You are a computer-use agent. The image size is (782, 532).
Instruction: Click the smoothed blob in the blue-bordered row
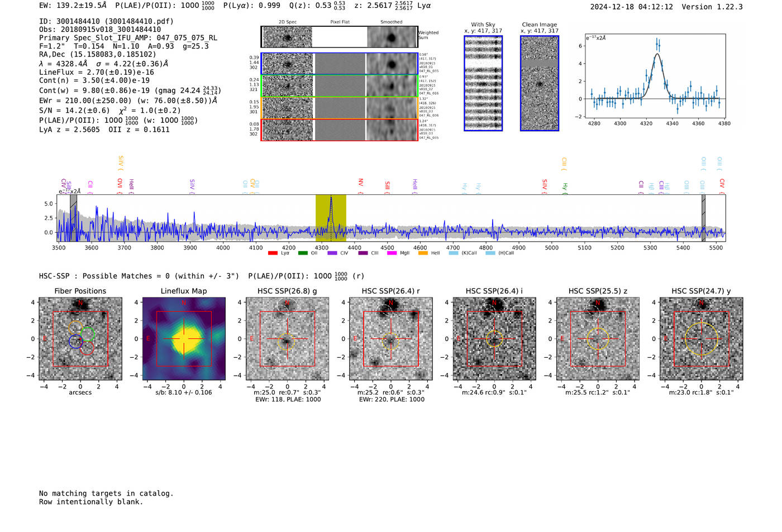pyautogui.click(x=392, y=64)
